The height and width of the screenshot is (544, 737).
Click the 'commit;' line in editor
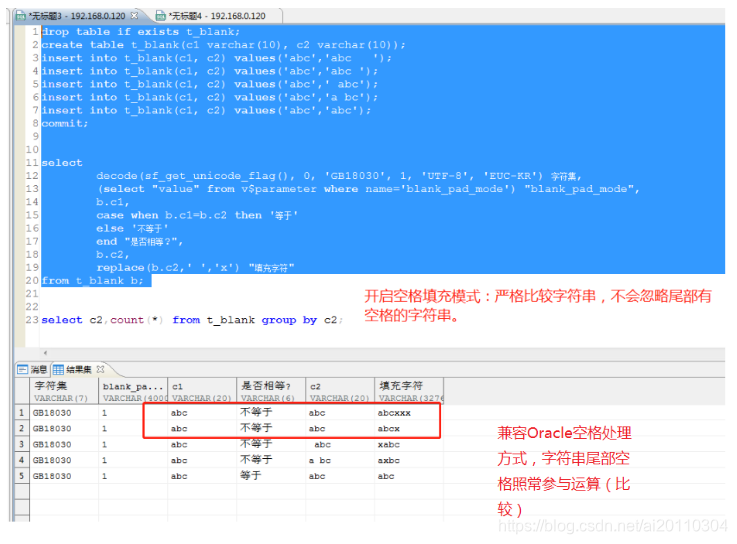click(x=64, y=123)
